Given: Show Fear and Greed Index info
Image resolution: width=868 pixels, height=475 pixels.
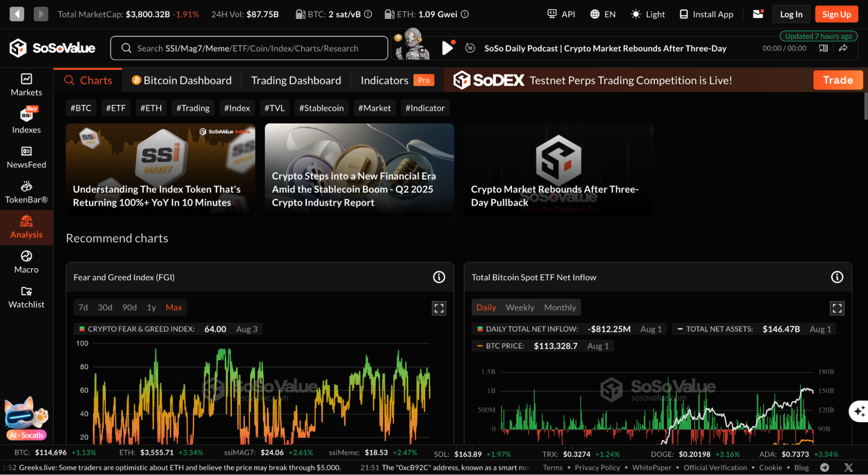Looking at the screenshot, I should coord(439,277).
